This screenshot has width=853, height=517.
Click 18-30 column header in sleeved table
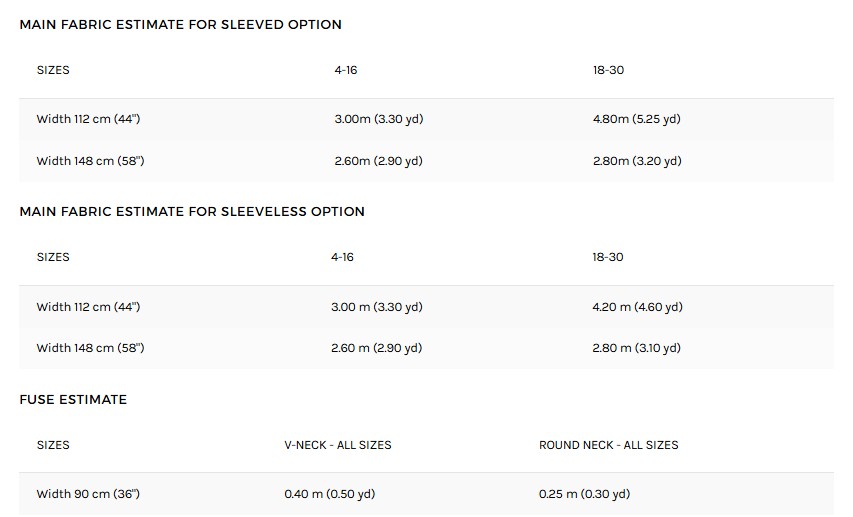pos(608,70)
